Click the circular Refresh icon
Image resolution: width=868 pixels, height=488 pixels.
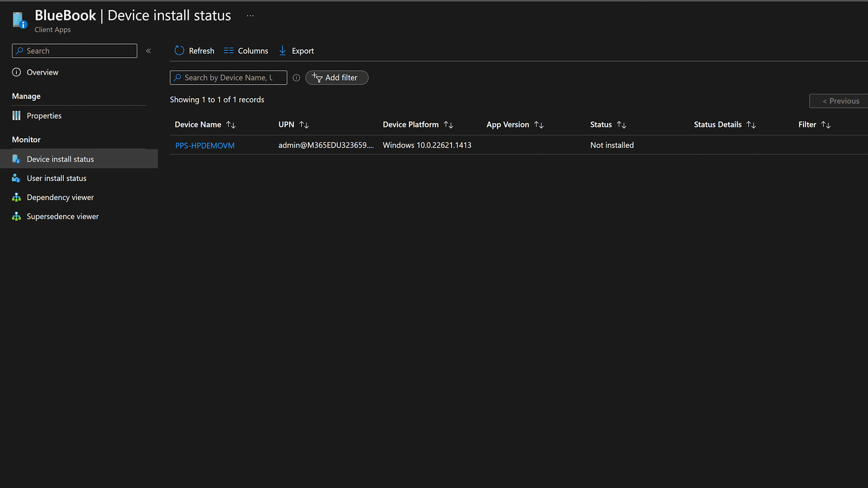pyautogui.click(x=179, y=51)
